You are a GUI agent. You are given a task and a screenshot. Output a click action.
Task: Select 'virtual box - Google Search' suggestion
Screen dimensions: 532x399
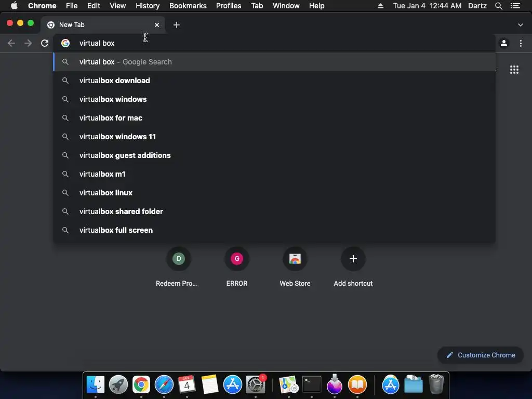274,62
